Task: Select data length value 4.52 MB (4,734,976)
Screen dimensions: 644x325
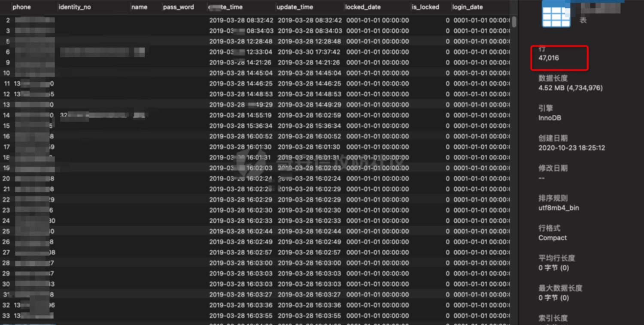Action: pyautogui.click(x=571, y=88)
